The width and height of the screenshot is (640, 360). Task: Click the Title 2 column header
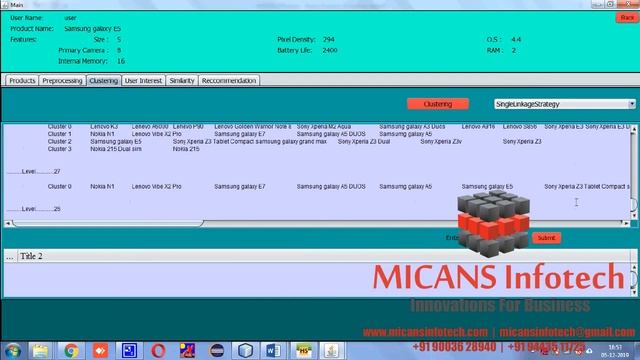[324, 256]
